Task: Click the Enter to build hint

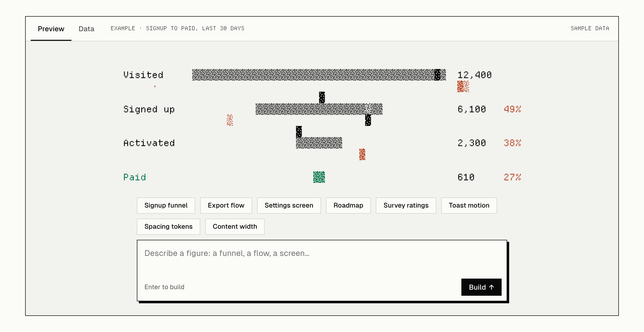Action: (164, 287)
